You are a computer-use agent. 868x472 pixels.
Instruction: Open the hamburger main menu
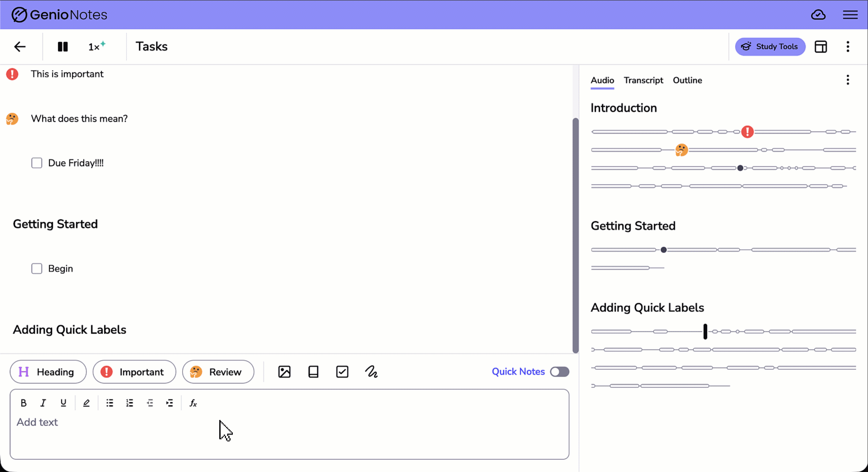coord(850,15)
